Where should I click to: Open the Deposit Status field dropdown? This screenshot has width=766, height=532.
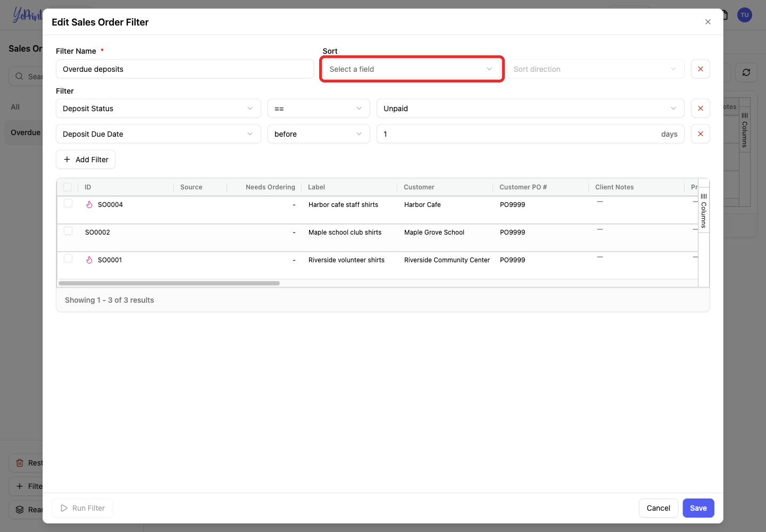[x=159, y=109]
